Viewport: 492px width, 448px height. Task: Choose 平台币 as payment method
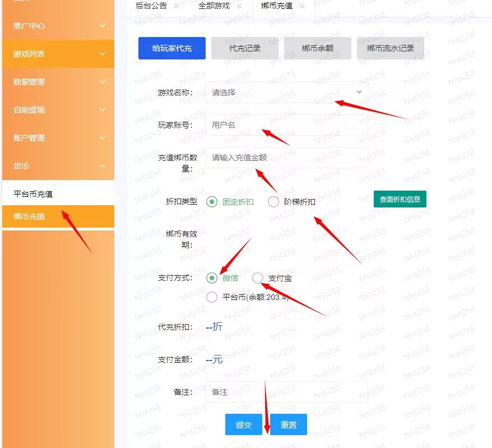pos(212,297)
